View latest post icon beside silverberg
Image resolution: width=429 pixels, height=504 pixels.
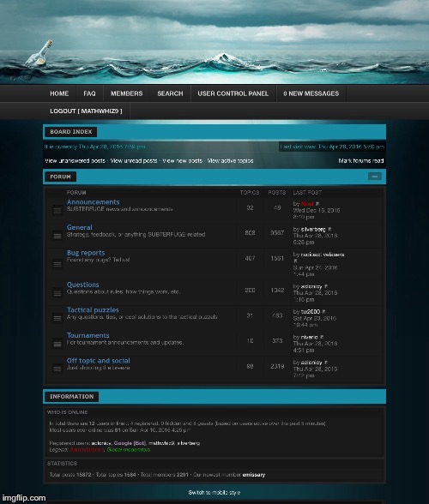pyautogui.click(x=329, y=229)
